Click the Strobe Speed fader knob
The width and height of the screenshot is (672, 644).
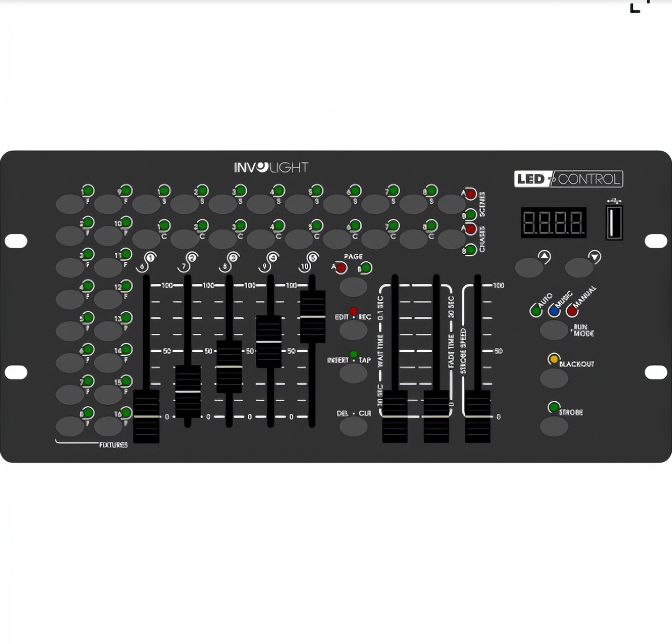point(478,416)
